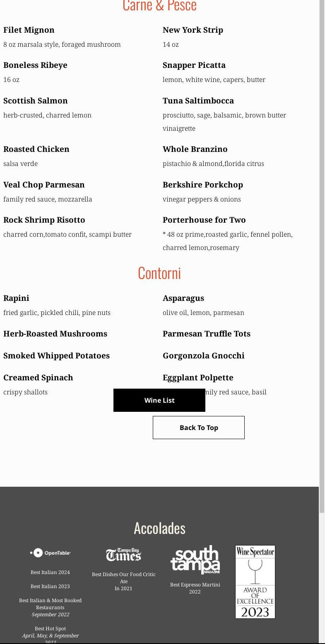Click the Best Italian 2024 accolade text
325x644 pixels.
(x=50, y=572)
